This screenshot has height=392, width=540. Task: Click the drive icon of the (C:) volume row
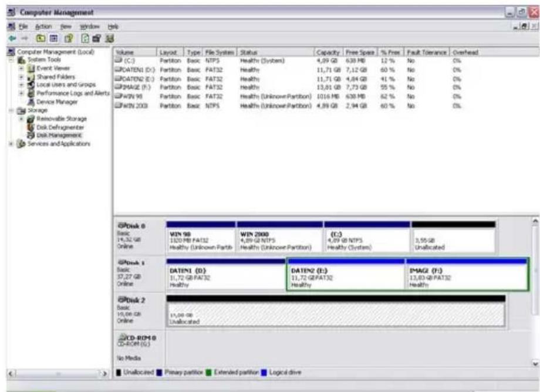tap(119, 60)
